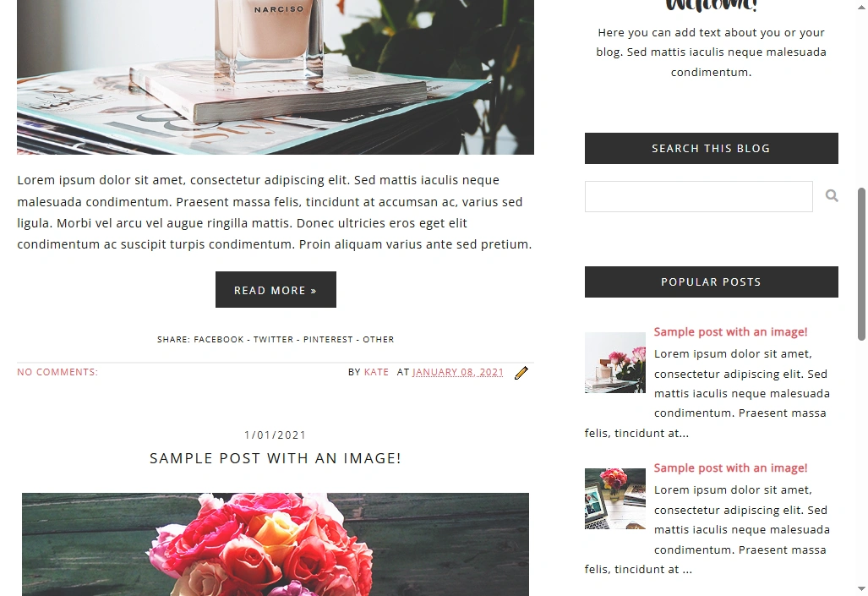Click the vertical page scrollbar thumb
Image resolution: width=868 pixels, height=596 pixels.
(861, 265)
